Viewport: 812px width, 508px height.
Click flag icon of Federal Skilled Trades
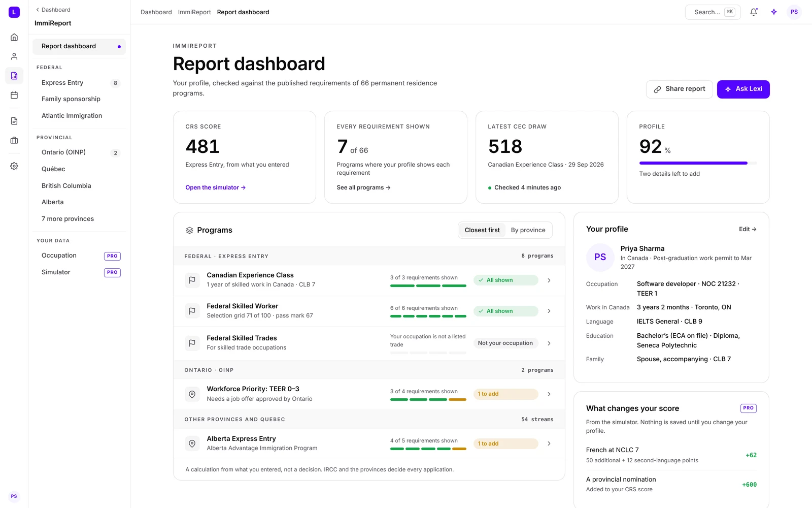(x=192, y=343)
